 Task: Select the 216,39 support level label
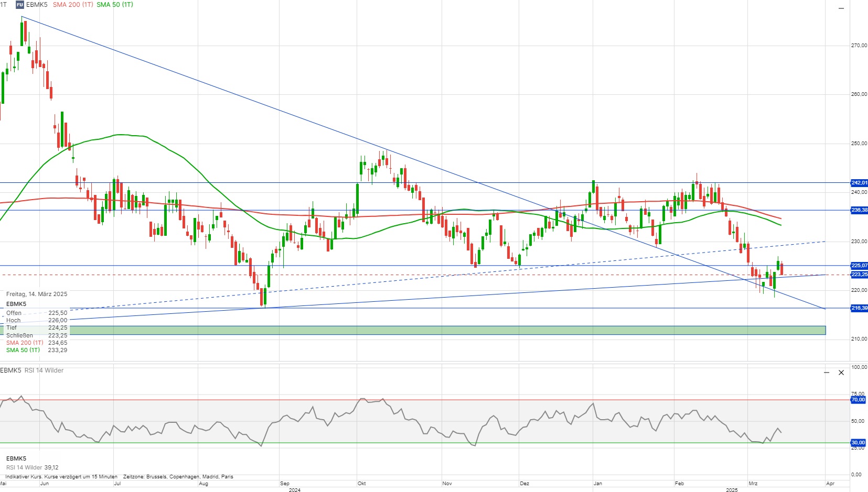point(859,308)
